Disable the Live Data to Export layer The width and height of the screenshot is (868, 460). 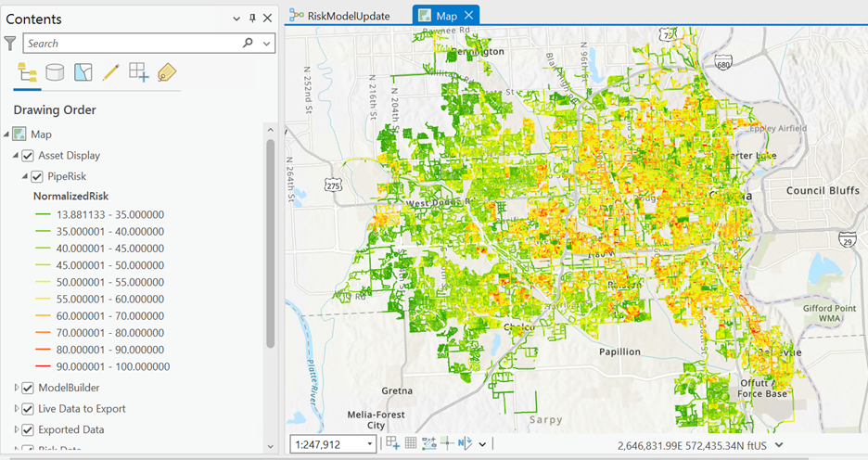click(x=27, y=409)
